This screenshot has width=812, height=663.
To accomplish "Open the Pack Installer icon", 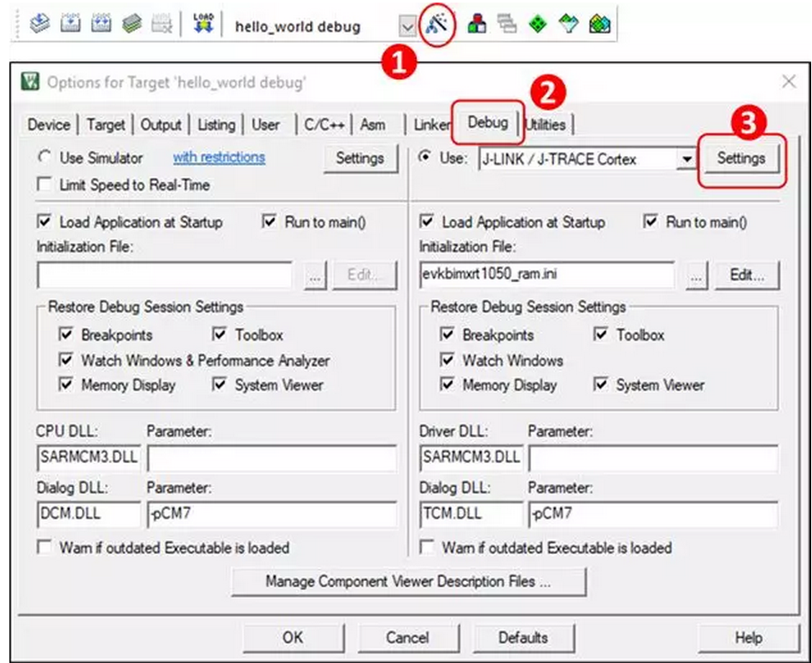I will (599, 24).
